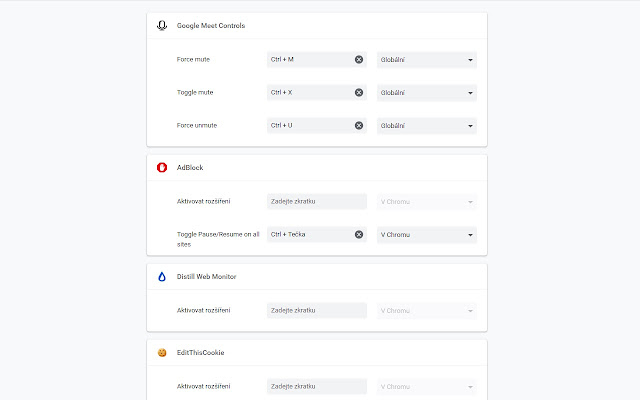
Task: Click Aktivovat rozšíření label under AdBlock
Action: point(203,201)
